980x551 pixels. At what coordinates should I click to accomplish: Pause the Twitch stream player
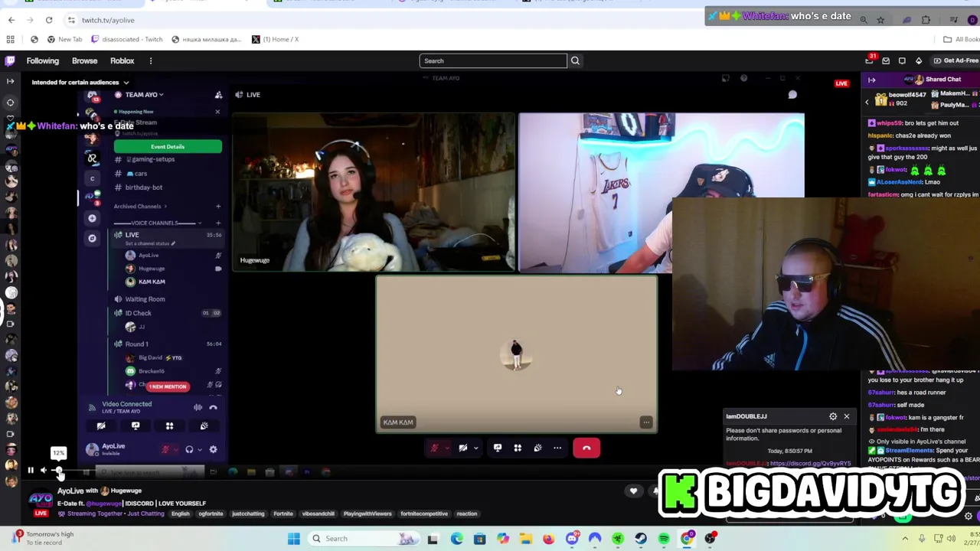pyautogui.click(x=31, y=471)
